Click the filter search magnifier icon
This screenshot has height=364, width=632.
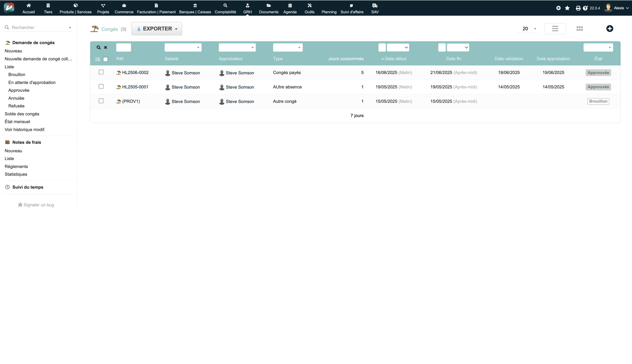[x=99, y=47]
